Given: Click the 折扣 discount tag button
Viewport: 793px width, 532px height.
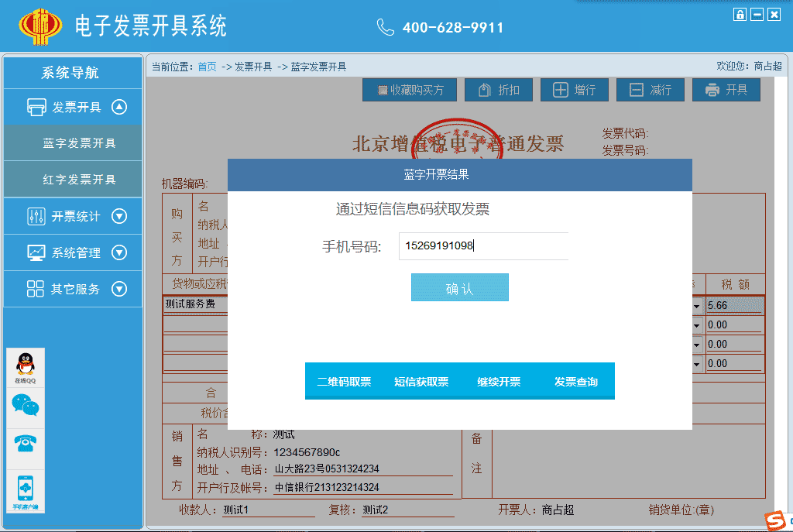Looking at the screenshot, I should tap(499, 90).
